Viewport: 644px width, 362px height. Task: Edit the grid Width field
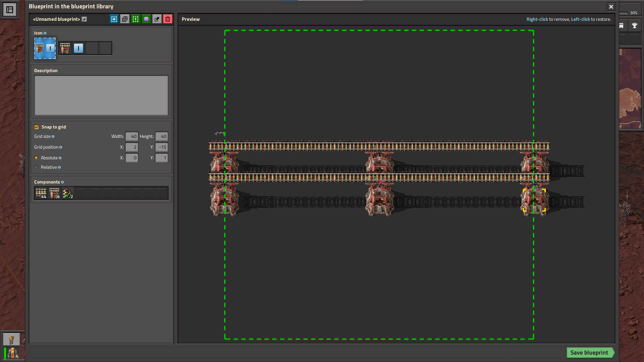point(132,137)
